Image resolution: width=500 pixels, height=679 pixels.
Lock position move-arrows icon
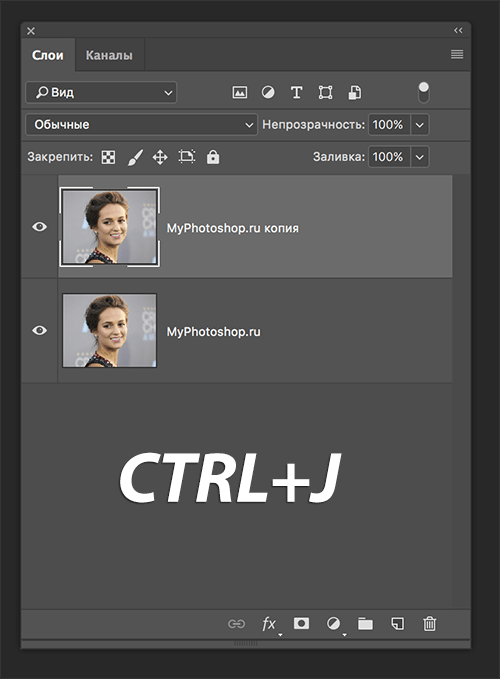tap(160, 157)
